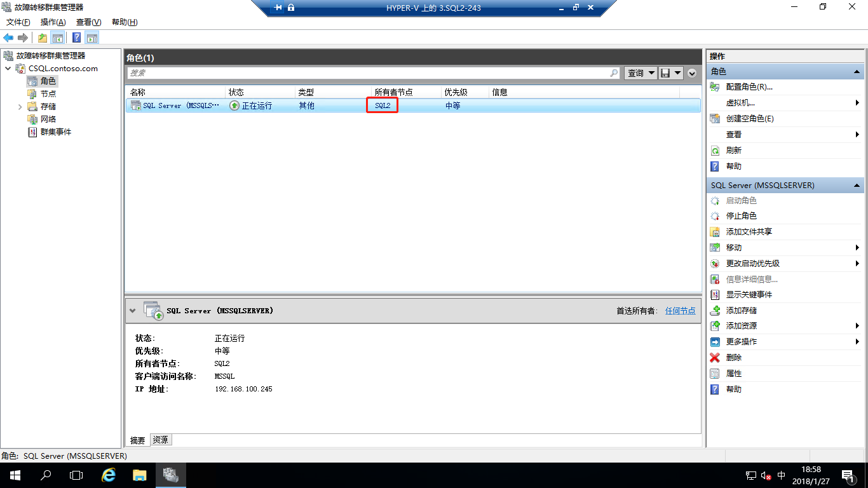Open Task View on the taskbar
This screenshot has height=488, width=868.
pos(76,475)
